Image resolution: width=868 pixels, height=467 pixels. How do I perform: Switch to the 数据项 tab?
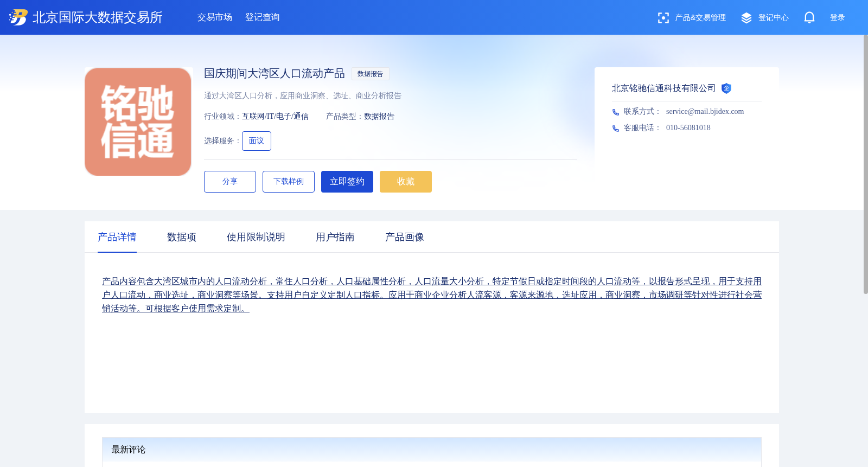(182, 237)
